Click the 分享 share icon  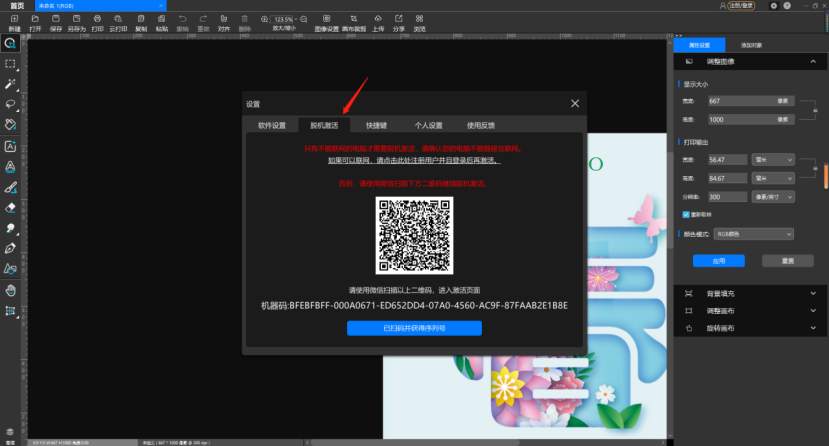[x=399, y=19]
